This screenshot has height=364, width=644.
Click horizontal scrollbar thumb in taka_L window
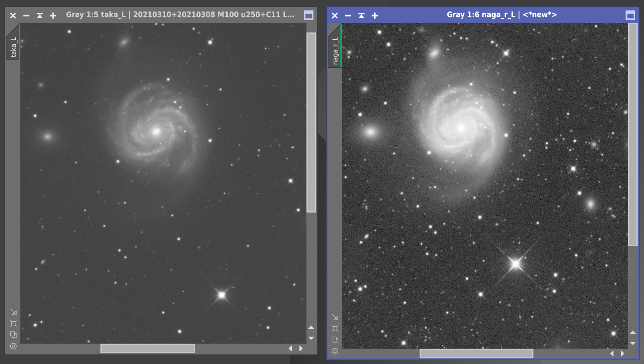pos(148,348)
